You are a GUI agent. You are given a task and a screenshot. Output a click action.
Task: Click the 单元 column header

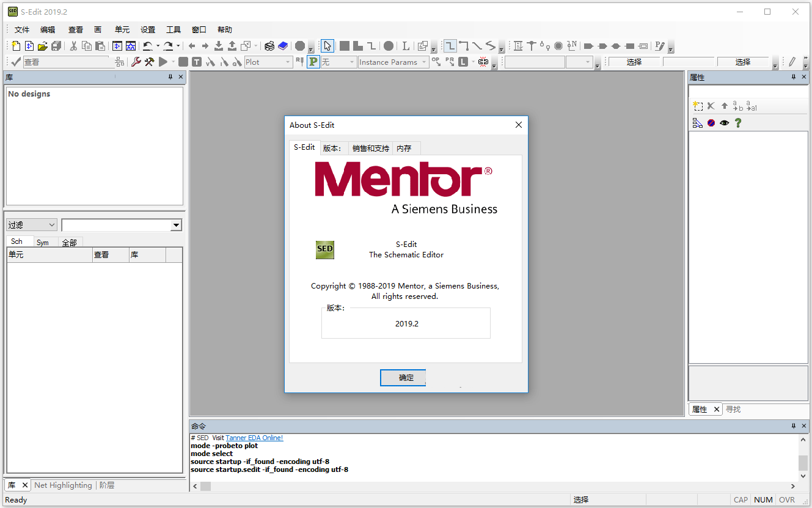click(49, 255)
